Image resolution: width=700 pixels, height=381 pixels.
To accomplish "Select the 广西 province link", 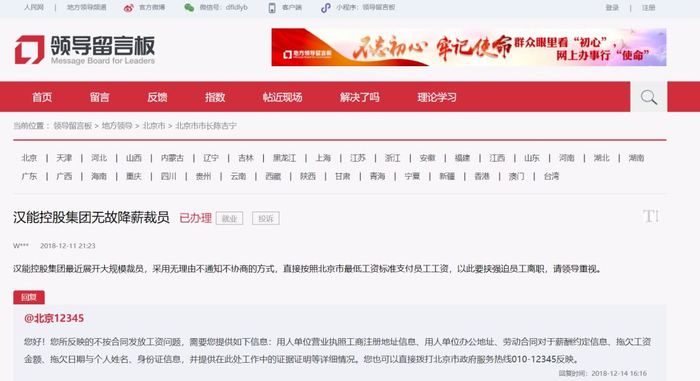I will coord(64,176).
